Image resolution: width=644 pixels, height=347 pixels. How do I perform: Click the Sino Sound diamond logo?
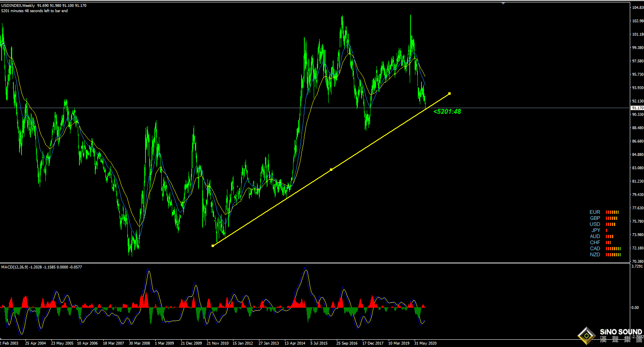pyautogui.click(x=586, y=335)
